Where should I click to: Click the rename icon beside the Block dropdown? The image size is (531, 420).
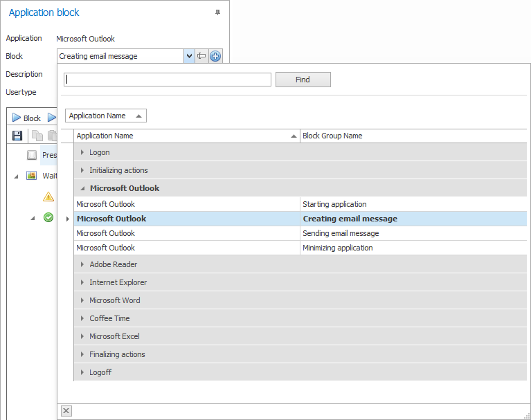pyautogui.click(x=201, y=56)
